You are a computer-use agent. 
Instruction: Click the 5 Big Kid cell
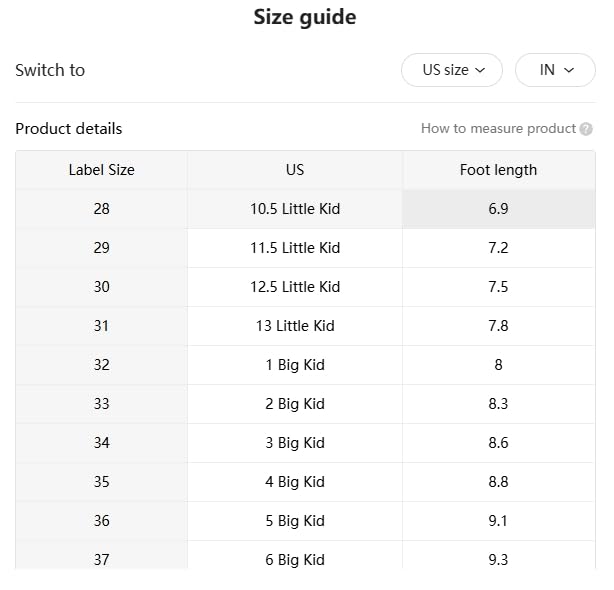point(295,521)
